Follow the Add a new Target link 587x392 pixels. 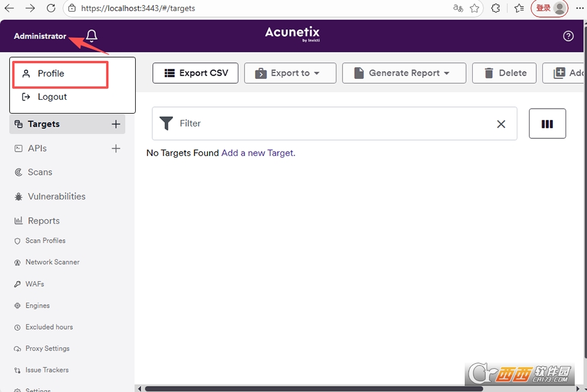click(257, 153)
